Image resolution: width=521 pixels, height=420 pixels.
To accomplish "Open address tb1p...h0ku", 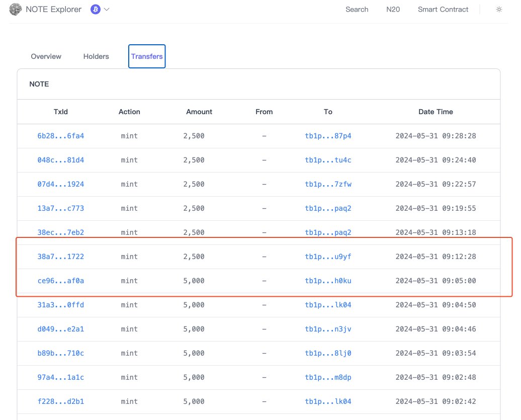I will tap(328, 281).
